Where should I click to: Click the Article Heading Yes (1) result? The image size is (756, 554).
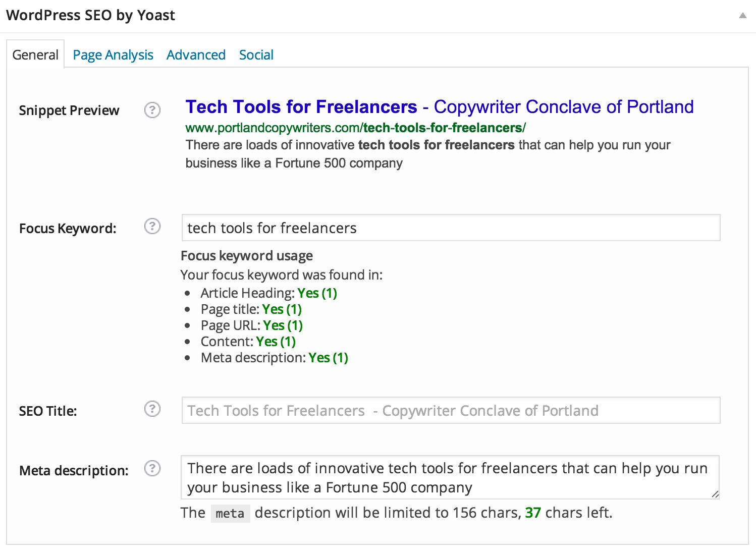317,293
